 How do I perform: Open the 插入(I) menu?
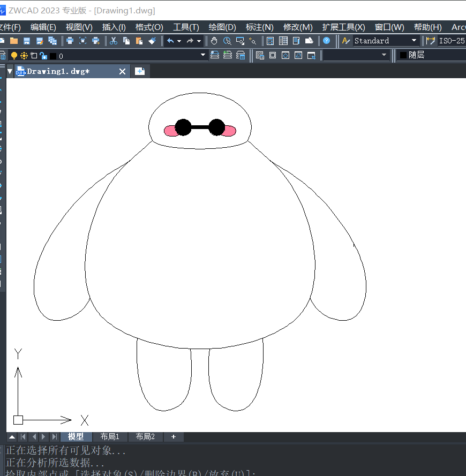pos(114,27)
